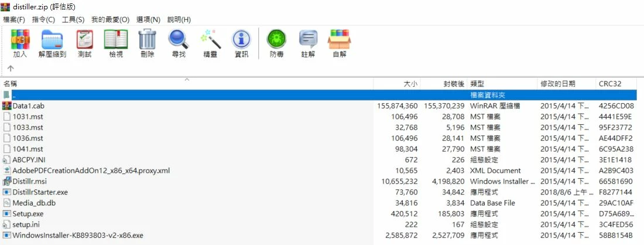This screenshot has width=644, height=245.
Task: Open the 選項(N) menu
Action: (148, 19)
